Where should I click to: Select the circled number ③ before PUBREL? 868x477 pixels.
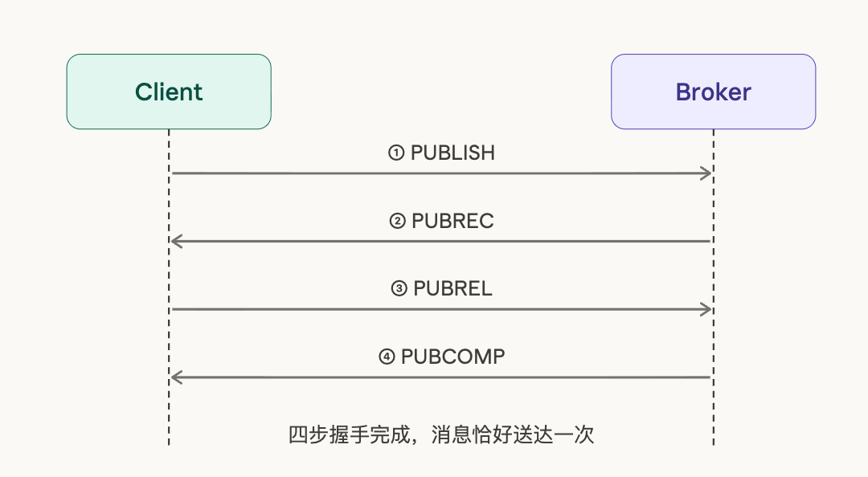coord(399,289)
